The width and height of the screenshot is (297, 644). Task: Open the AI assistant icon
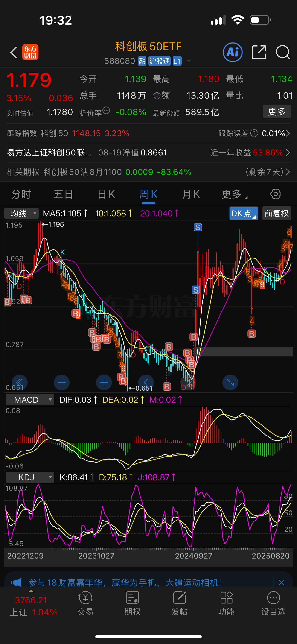[233, 52]
